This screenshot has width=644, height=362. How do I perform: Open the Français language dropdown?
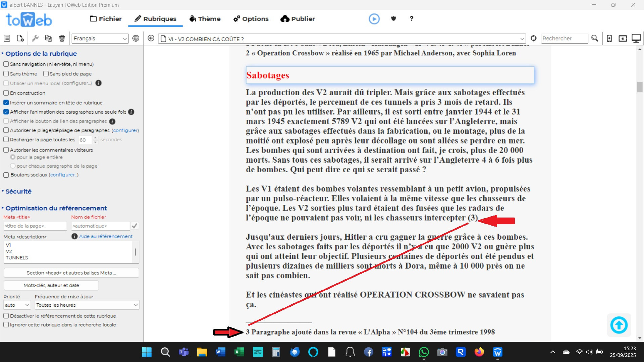point(100,39)
